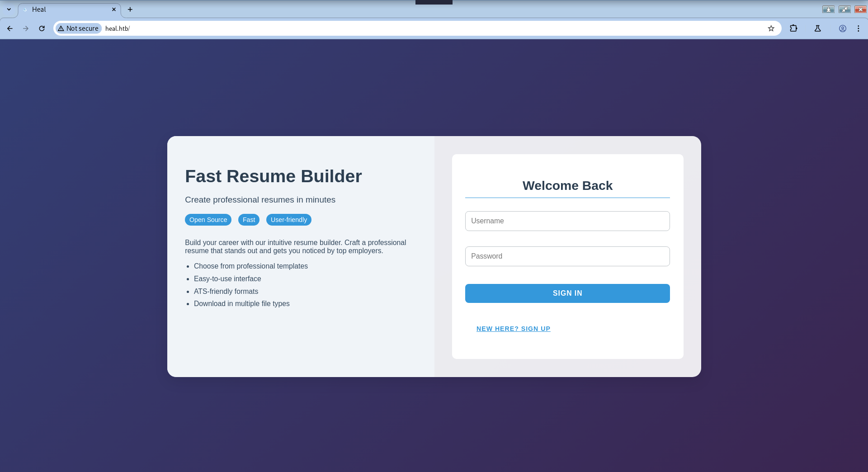The image size is (868, 472).
Task: Click the Chrome experiments flask icon
Action: point(817,28)
